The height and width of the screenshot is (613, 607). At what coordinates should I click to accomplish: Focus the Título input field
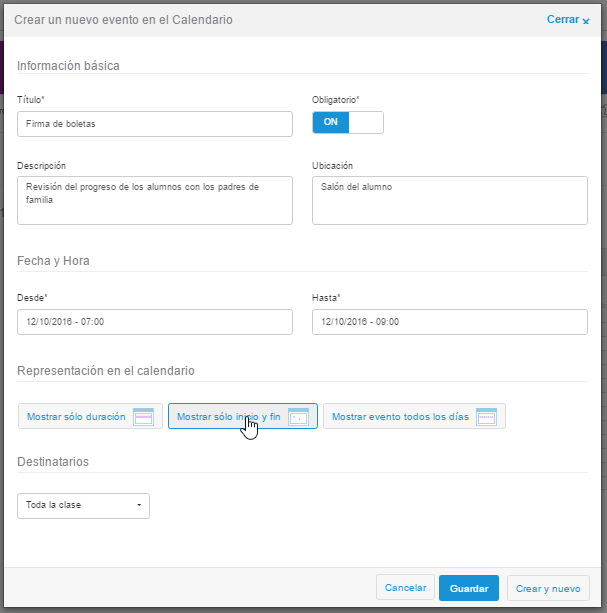155,124
